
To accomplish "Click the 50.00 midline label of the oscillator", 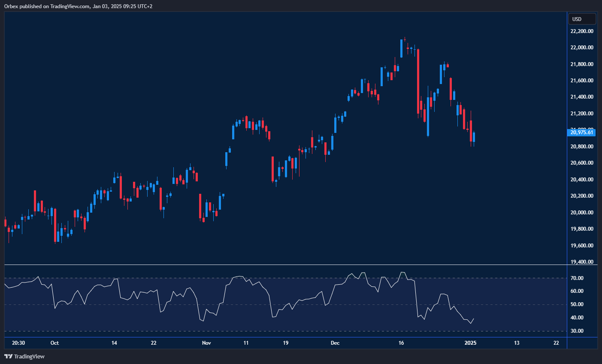I will click(x=577, y=304).
